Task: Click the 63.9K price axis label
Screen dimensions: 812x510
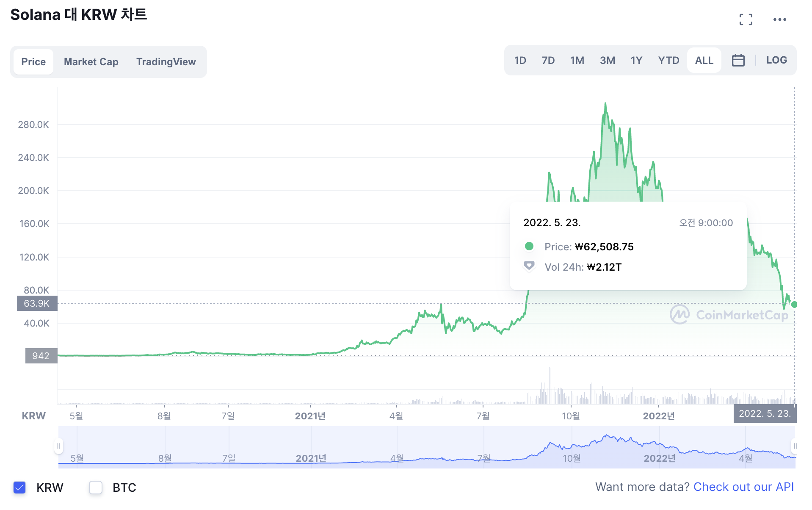Action: point(37,303)
